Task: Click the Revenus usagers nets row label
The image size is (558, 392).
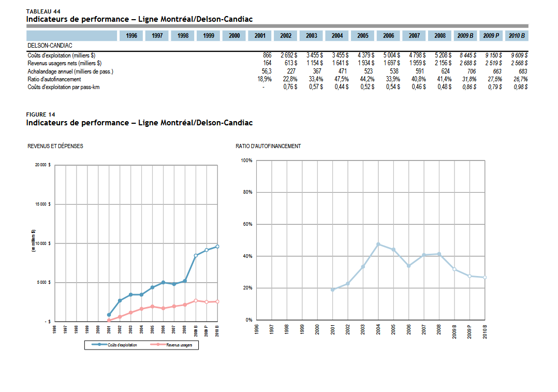Action: click(64, 63)
